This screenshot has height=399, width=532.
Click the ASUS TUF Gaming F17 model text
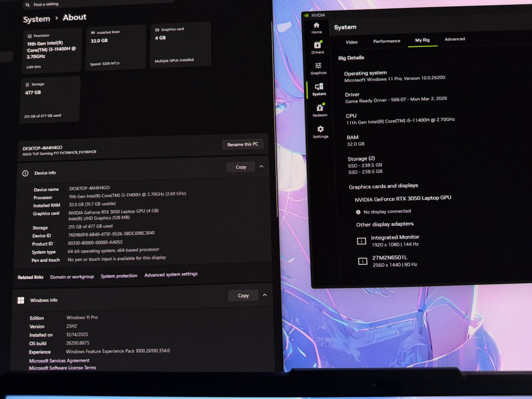pos(59,153)
